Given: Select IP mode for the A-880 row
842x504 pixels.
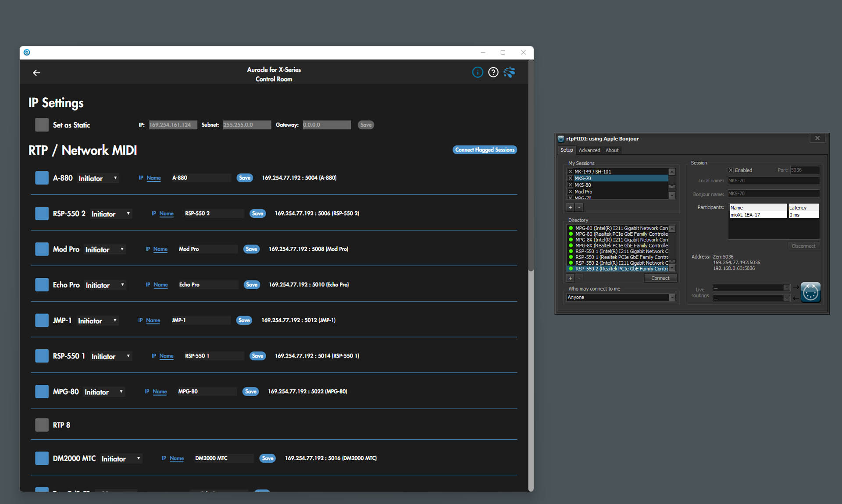Looking at the screenshot, I should click(141, 178).
